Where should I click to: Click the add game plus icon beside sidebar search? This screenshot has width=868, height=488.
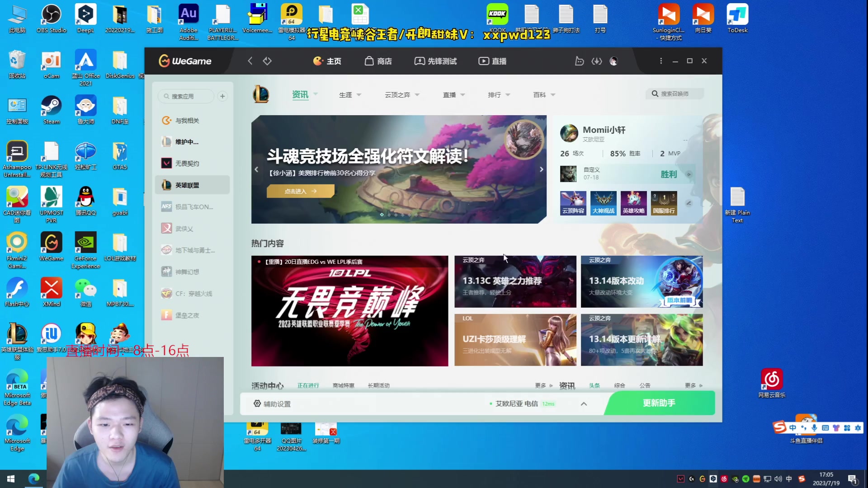(222, 96)
